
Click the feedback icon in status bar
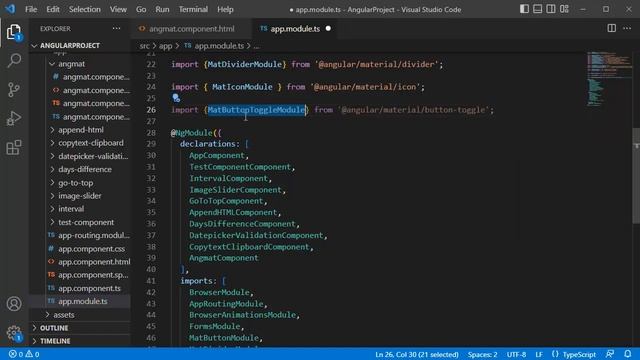[610, 354]
